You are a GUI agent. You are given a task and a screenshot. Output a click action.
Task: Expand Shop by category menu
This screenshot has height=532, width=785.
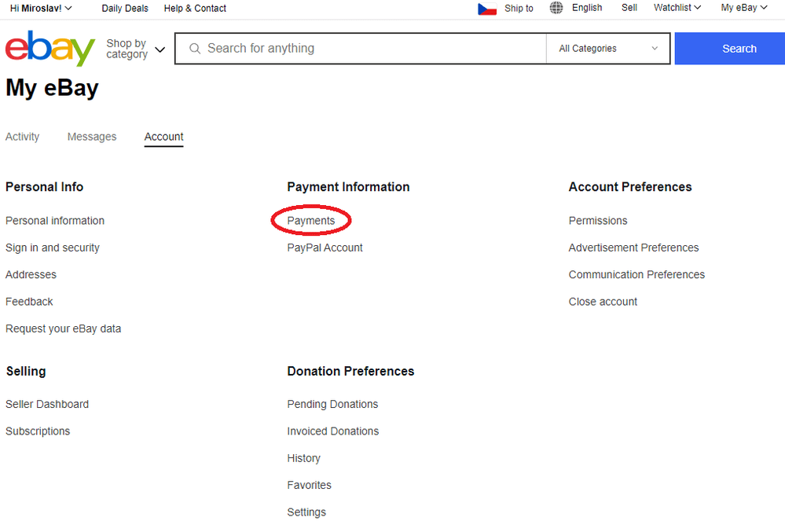point(135,49)
